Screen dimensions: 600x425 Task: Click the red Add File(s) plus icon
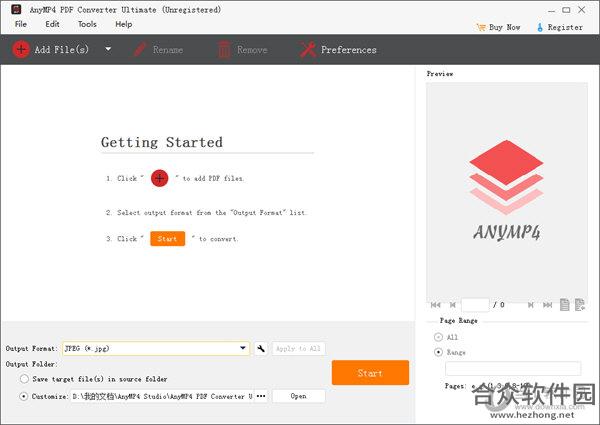coord(21,49)
